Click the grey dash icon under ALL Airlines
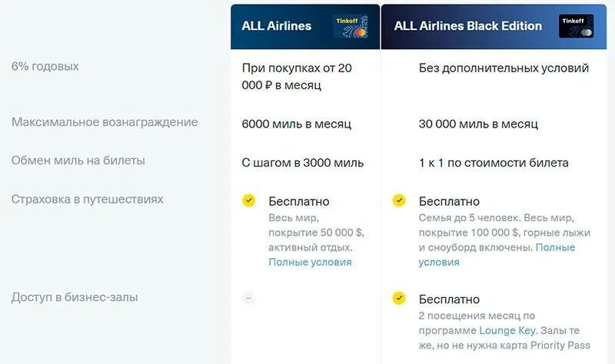Screen dimensions: 615x364 point(248,298)
